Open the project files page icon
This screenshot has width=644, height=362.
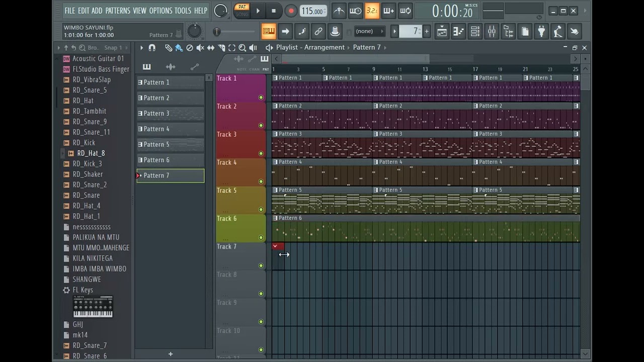tap(525, 32)
